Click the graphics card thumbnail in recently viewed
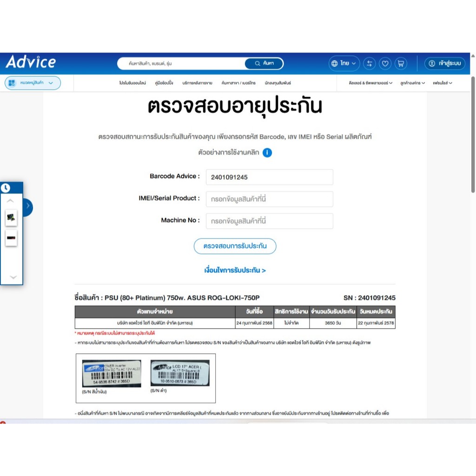This screenshot has height=476, width=476. coord(11,217)
